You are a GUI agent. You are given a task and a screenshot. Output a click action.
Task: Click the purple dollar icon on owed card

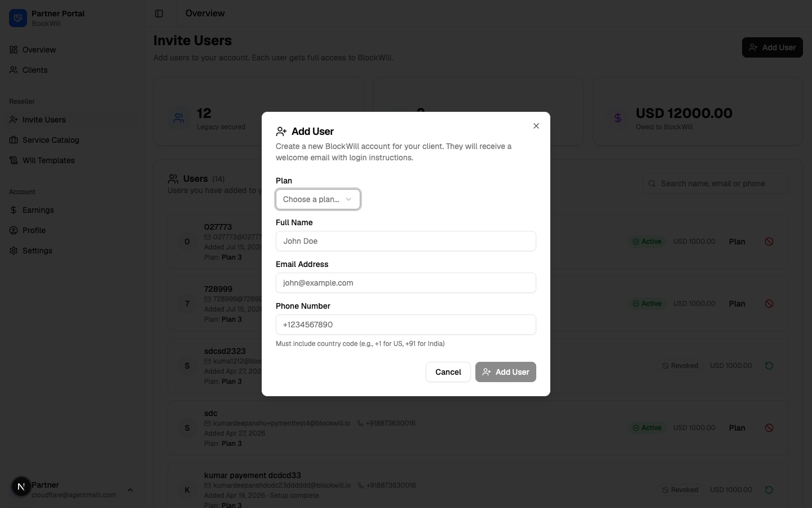tap(618, 118)
